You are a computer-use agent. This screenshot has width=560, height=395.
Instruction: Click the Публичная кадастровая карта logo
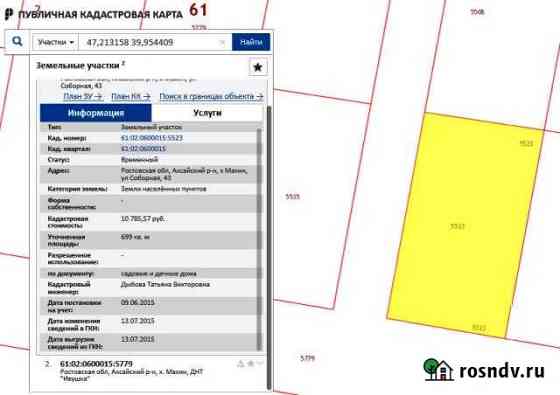(x=94, y=14)
